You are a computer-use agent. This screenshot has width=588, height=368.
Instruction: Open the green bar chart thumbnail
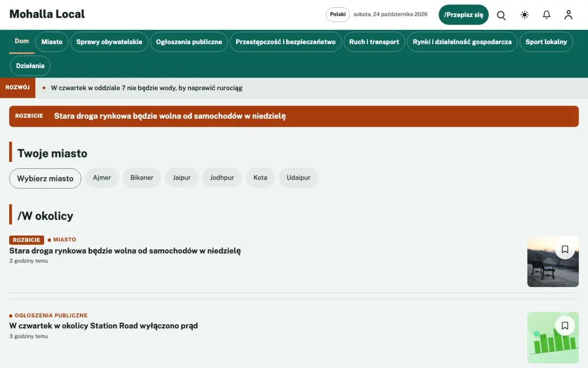pyautogui.click(x=553, y=338)
